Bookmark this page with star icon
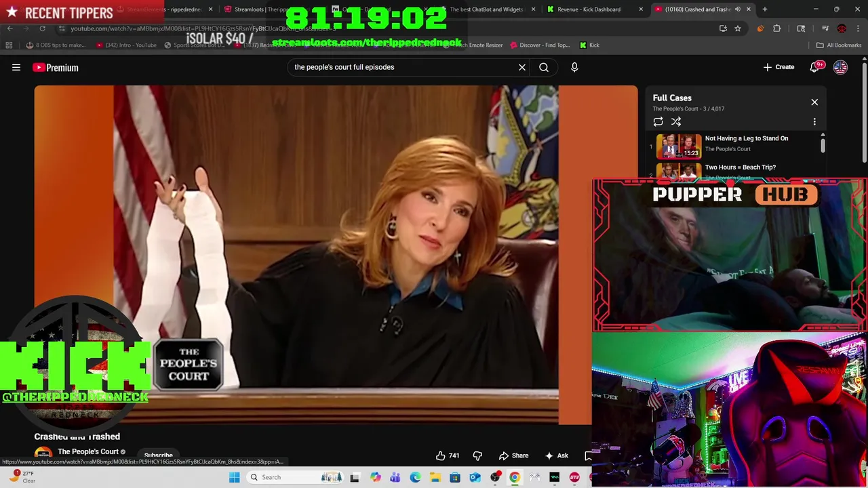 738,28
